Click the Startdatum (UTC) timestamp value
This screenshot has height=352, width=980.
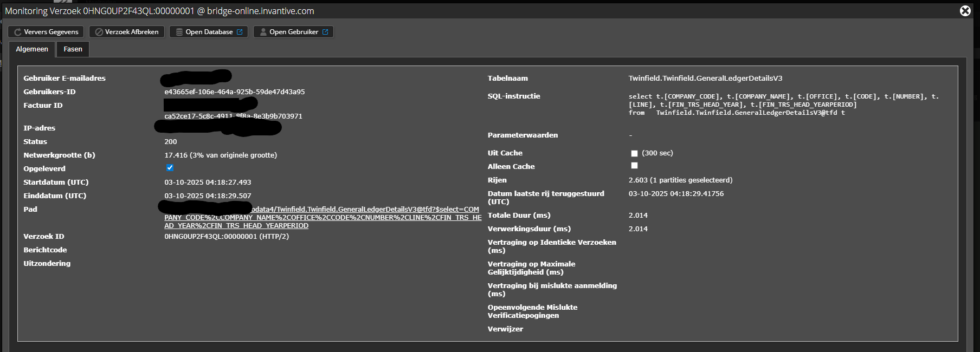pyautogui.click(x=208, y=182)
